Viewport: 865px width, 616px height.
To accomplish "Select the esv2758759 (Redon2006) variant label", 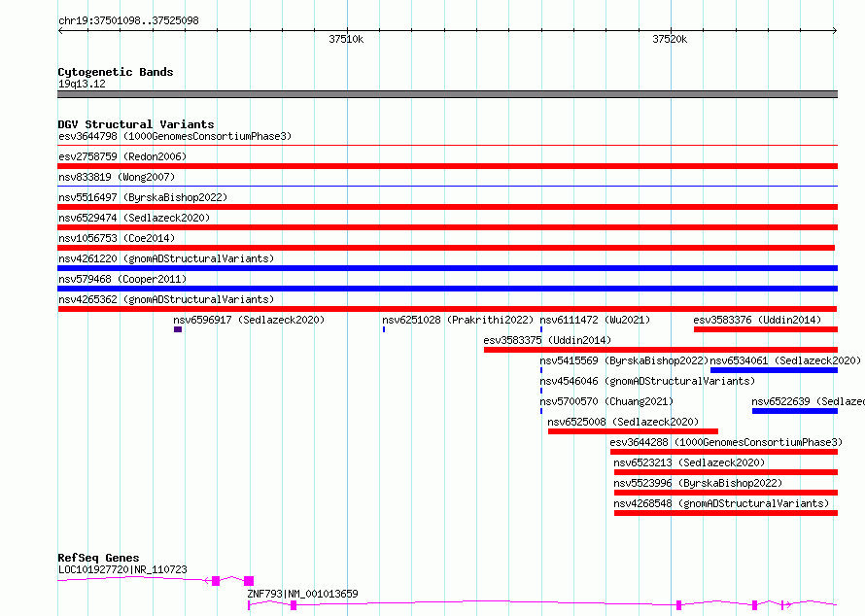I will [x=122, y=156].
